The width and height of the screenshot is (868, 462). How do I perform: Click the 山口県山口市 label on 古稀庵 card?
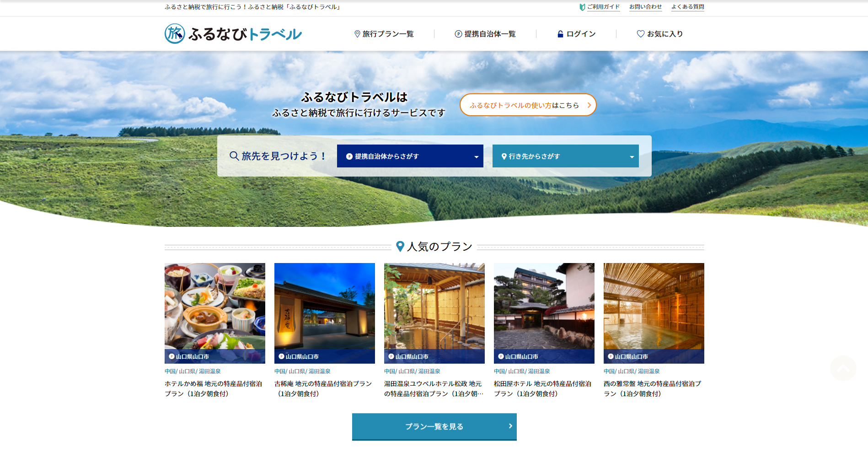[x=299, y=357]
